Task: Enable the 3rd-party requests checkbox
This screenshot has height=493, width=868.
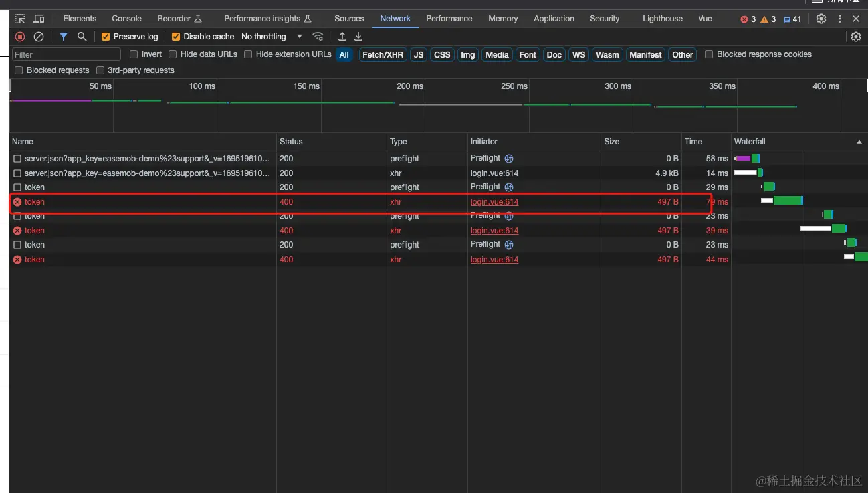Action: [x=100, y=70]
